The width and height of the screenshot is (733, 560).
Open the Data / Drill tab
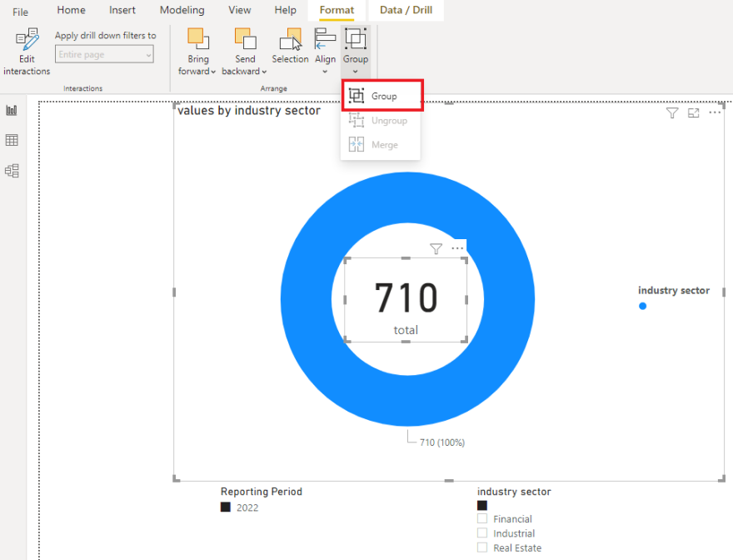(406, 10)
